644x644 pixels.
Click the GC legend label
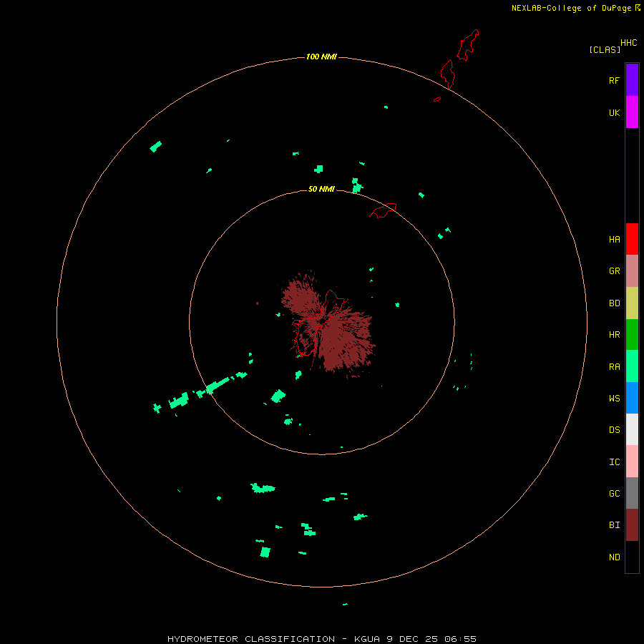click(x=614, y=493)
